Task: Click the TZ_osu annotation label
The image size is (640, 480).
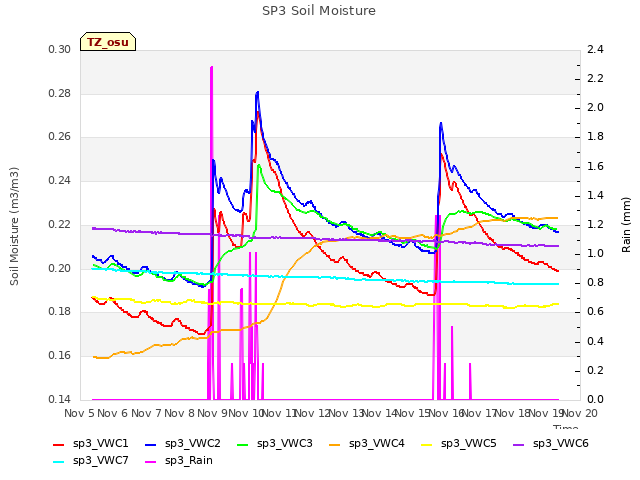Action: click(108, 42)
